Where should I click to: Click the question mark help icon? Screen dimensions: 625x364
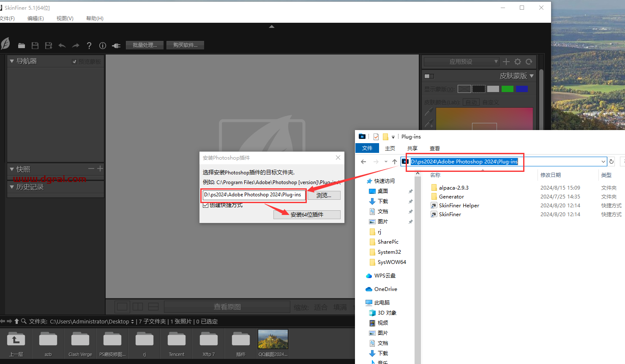(89, 46)
